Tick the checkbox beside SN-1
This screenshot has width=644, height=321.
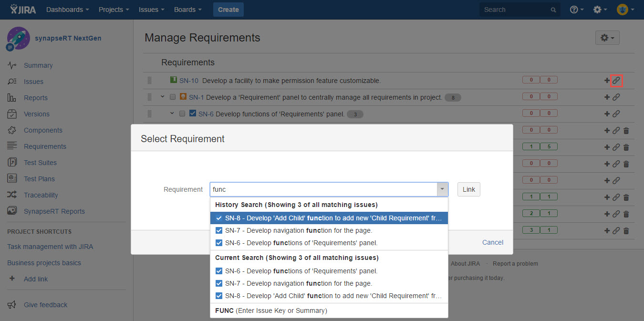click(x=173, y=97)
